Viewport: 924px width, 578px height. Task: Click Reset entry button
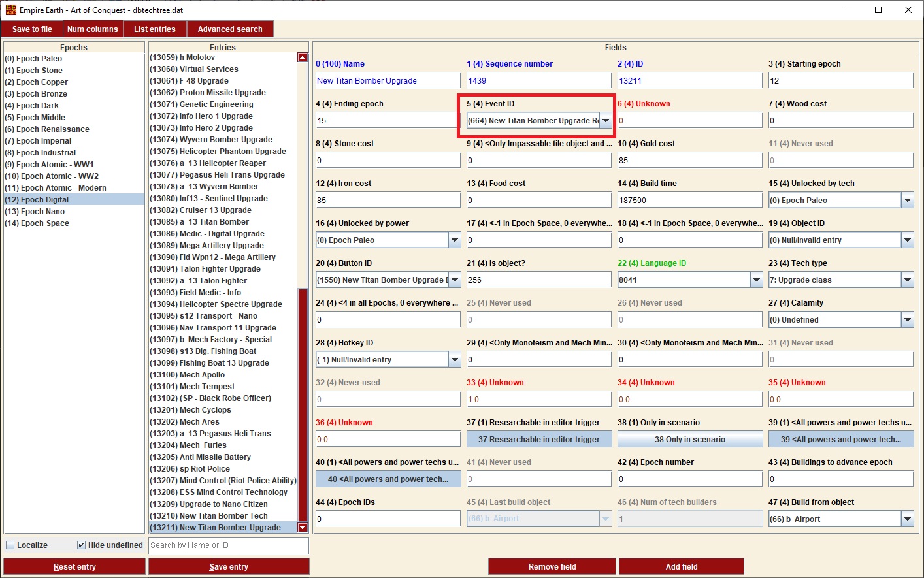coord(74,566)
